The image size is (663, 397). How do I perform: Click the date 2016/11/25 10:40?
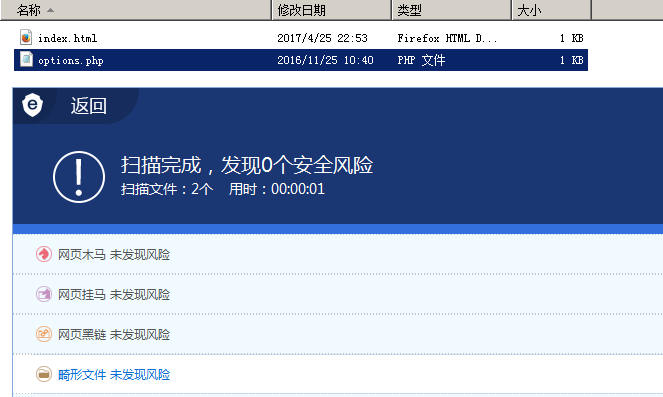click(325, 60)
